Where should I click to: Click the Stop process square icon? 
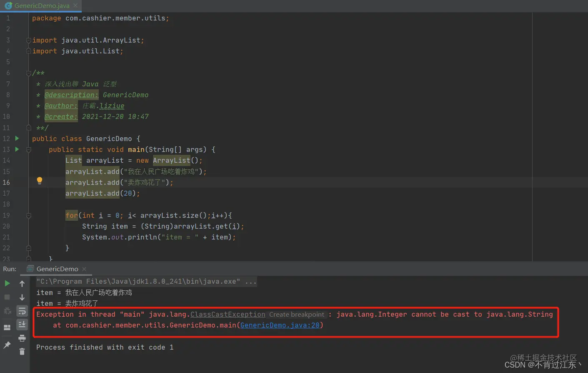pyautogui.click(x=7, y=297)
